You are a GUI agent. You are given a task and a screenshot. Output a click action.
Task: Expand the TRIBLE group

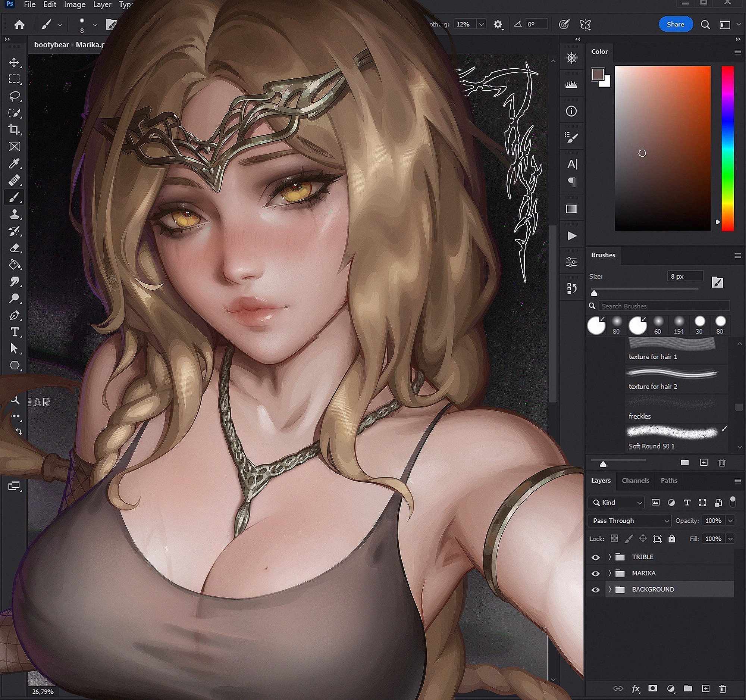(610, 557)
